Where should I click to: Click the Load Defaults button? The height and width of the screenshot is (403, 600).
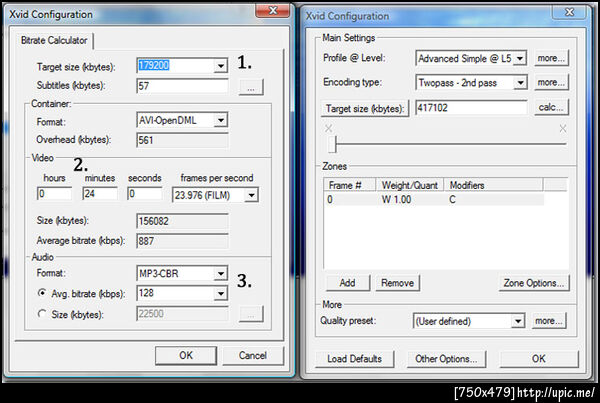point(354,359)
